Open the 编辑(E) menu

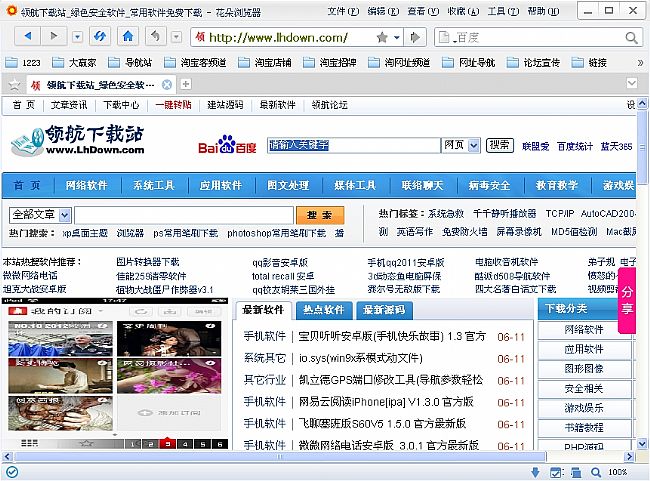[383, 12]
